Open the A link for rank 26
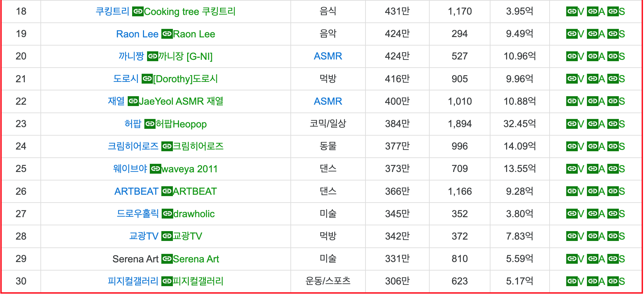Image resolution: width=644 pixels, height=295 pixels. click(596, 191)
